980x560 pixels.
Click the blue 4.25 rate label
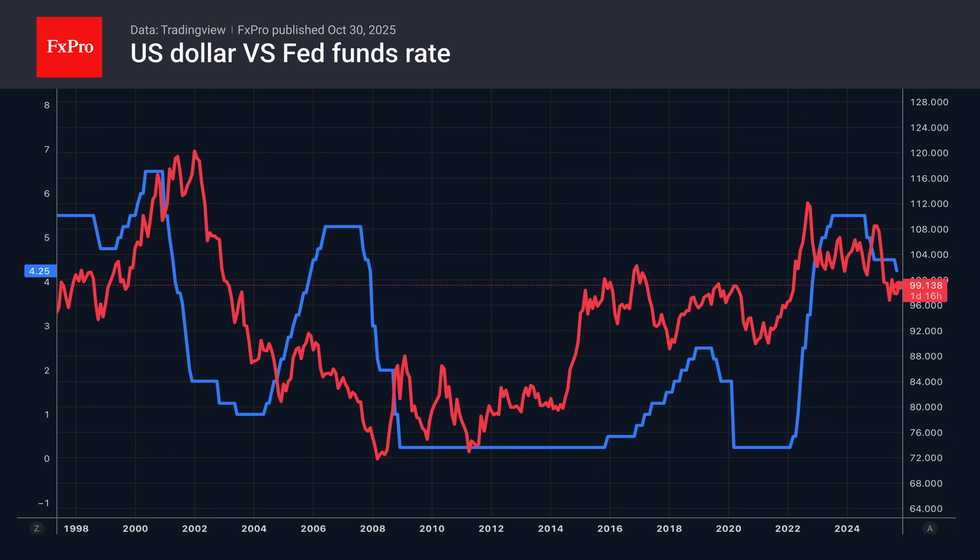[x=40, y=271]
